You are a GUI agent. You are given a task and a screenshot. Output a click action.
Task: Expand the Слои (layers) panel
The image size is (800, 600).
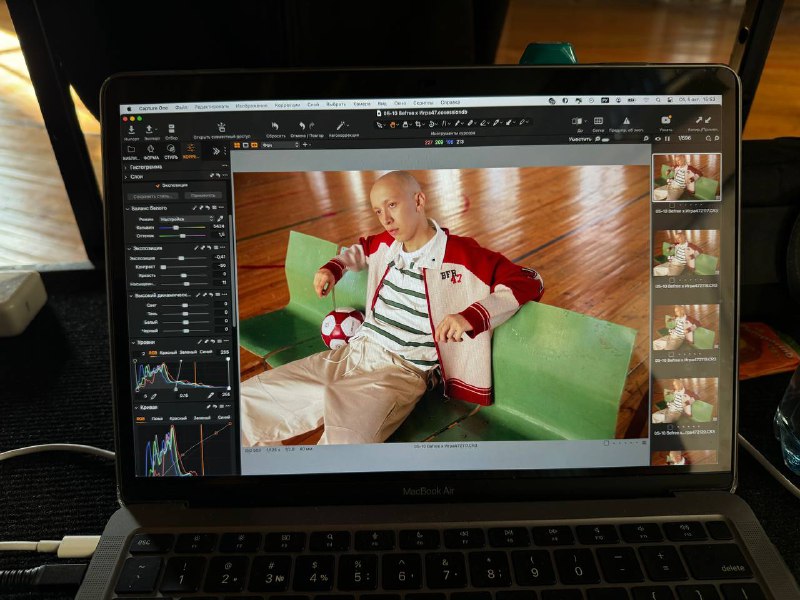[126, 177]
